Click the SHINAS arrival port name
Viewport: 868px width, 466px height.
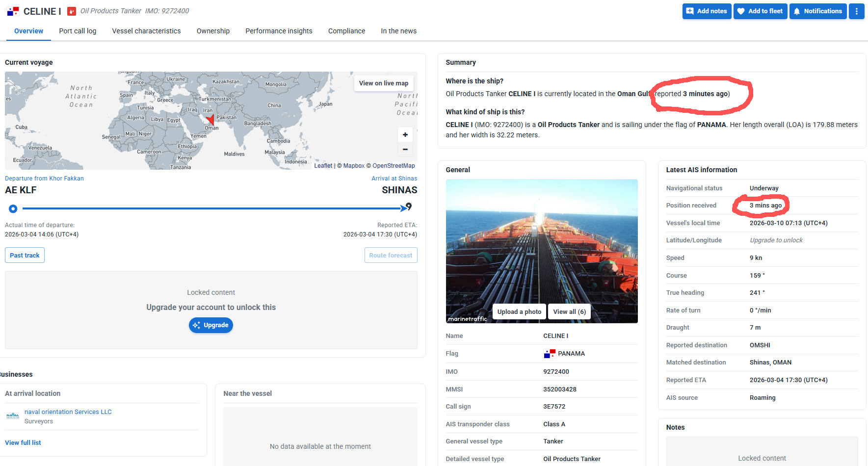point(399,190)
